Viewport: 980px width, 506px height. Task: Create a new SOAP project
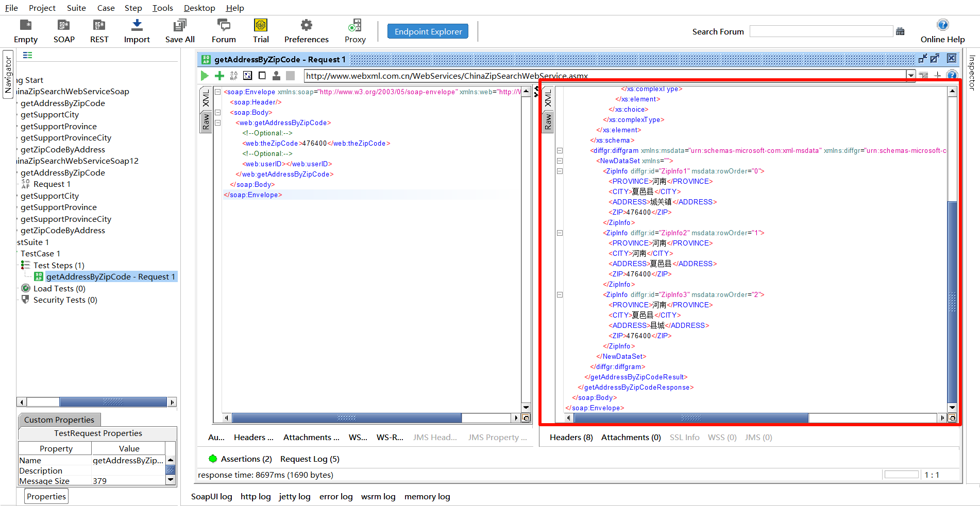tap(64, 31)
